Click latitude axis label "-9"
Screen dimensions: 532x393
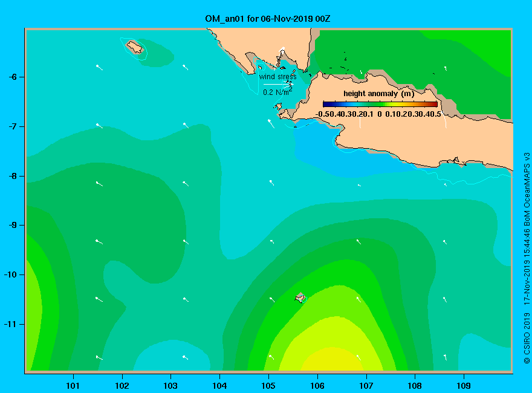[13, 226]
